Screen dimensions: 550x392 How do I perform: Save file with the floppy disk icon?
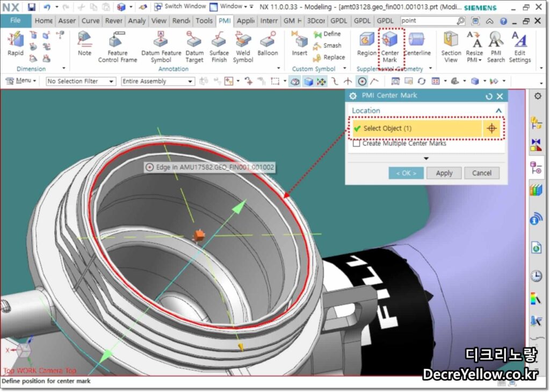point(32,6)
